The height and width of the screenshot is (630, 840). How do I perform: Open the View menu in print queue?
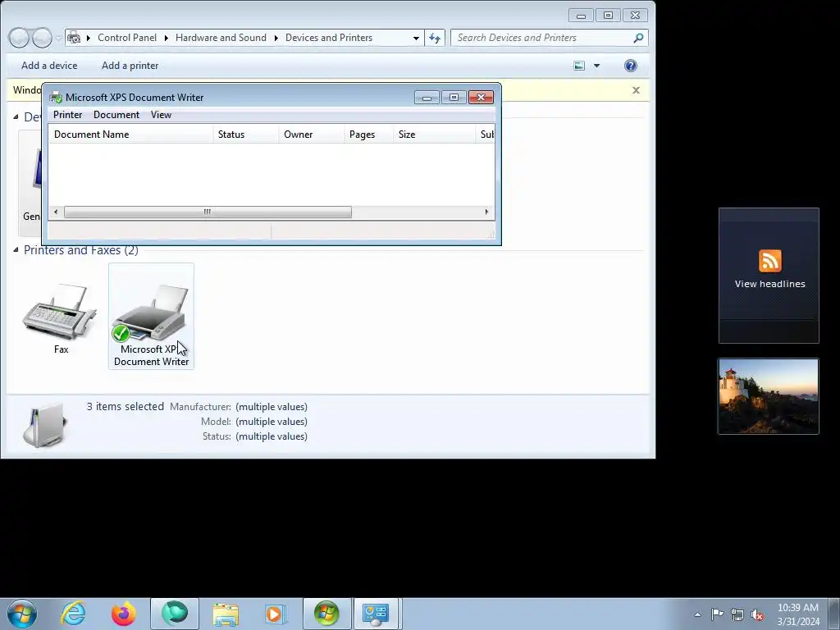[x=161, y=115]
